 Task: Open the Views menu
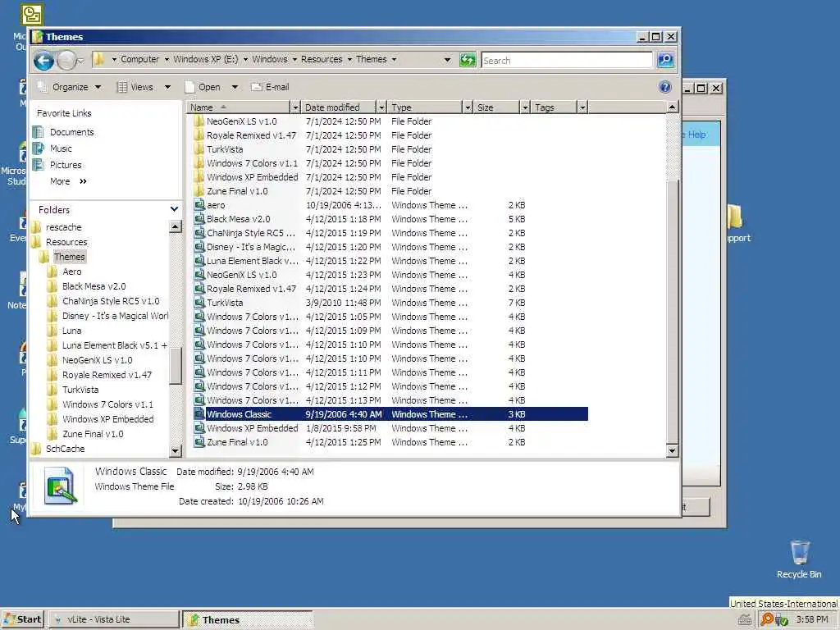[x=136, y=87]
